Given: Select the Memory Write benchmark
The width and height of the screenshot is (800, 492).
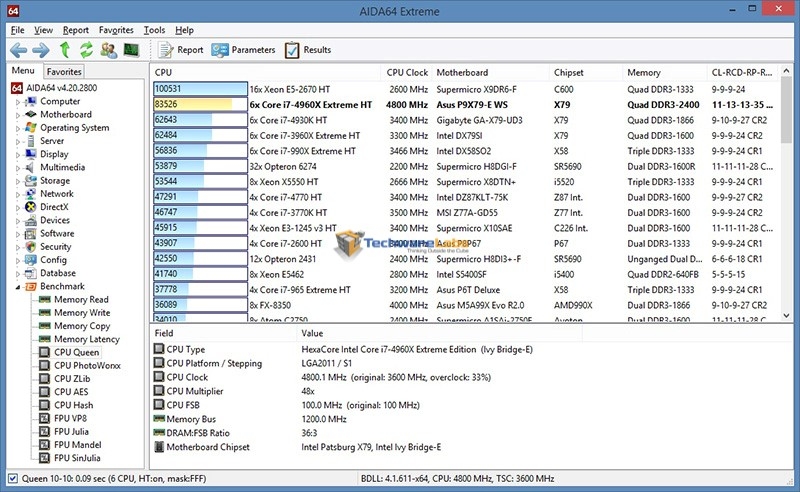Looking at the screenshot, I should (82, 313).
